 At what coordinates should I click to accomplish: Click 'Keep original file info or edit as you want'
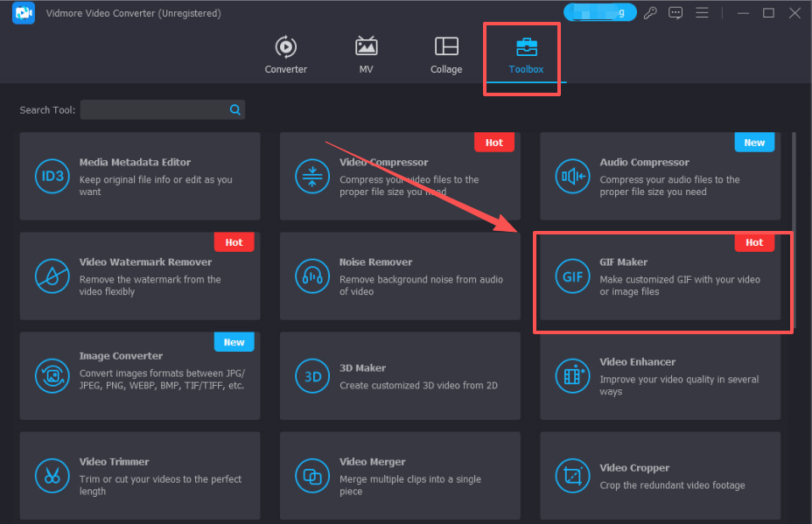pos(156,185)
